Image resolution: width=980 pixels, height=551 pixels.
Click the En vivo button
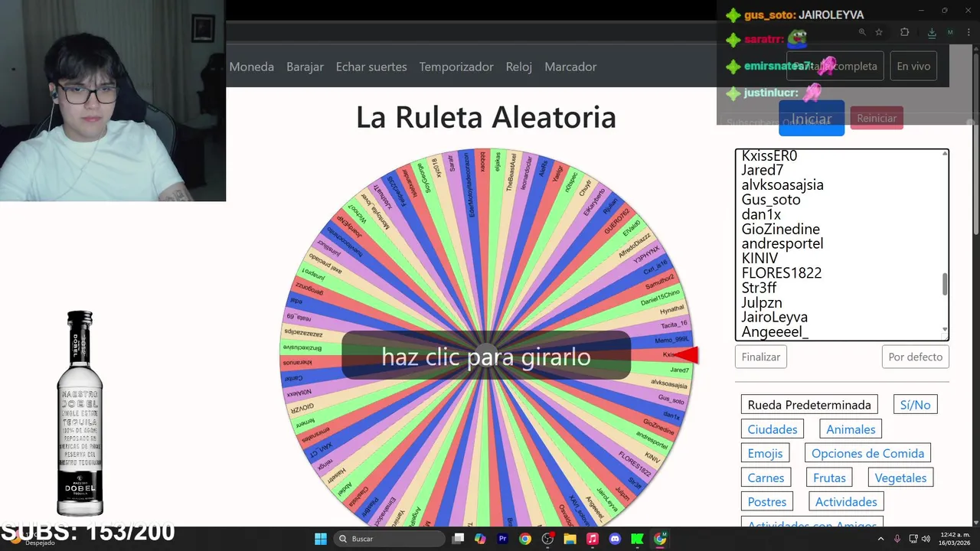coord(913,67)
